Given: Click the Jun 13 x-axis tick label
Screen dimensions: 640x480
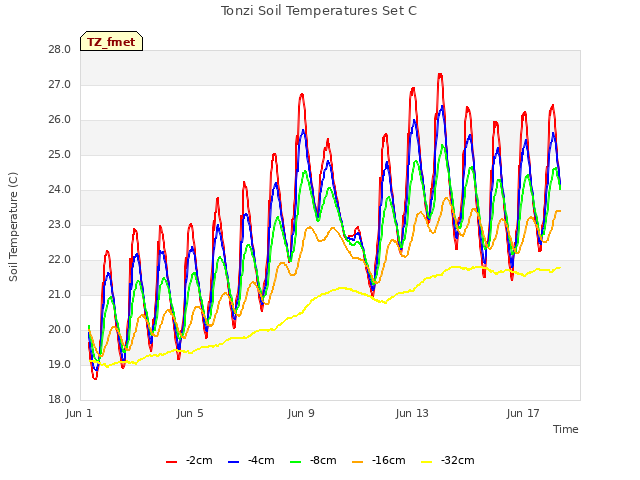Looking at the screenshot, I should pyautogui.click(x=412, y=413).
